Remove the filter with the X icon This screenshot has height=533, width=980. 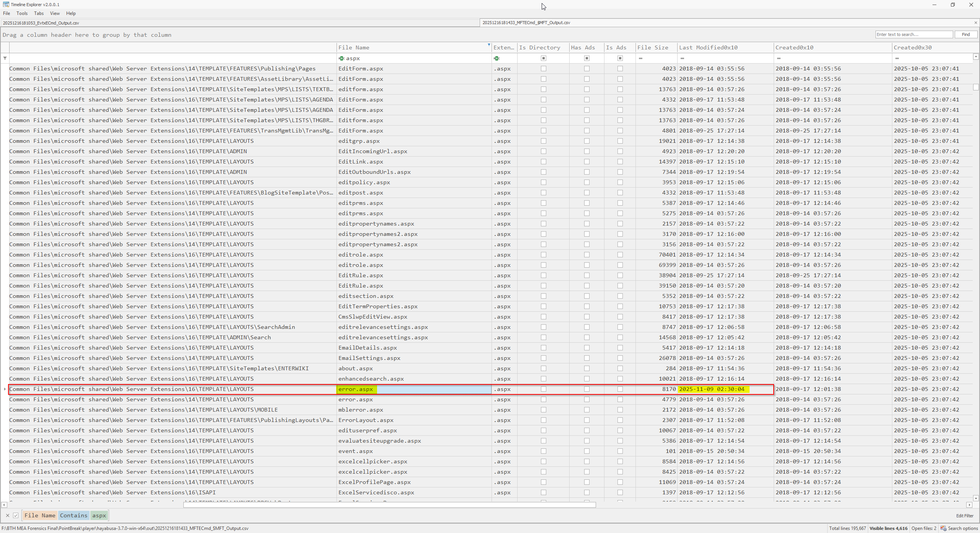point(8,515)
